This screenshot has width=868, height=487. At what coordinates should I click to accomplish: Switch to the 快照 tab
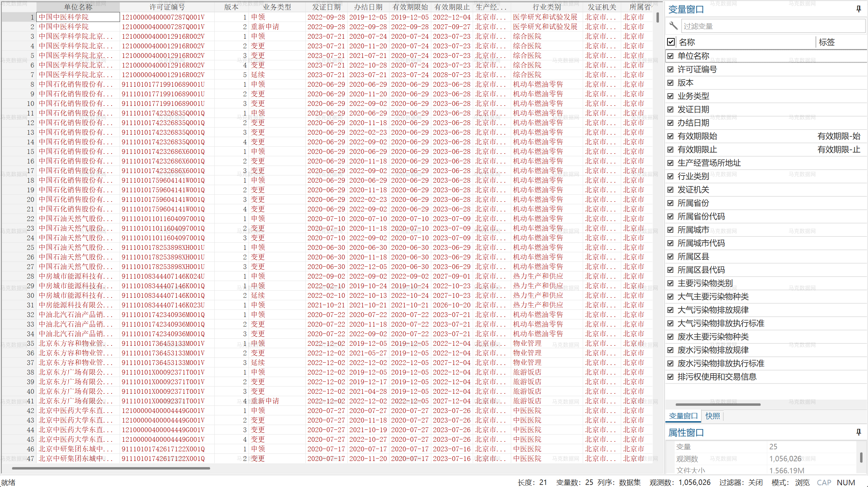click(x=712, y=416)
